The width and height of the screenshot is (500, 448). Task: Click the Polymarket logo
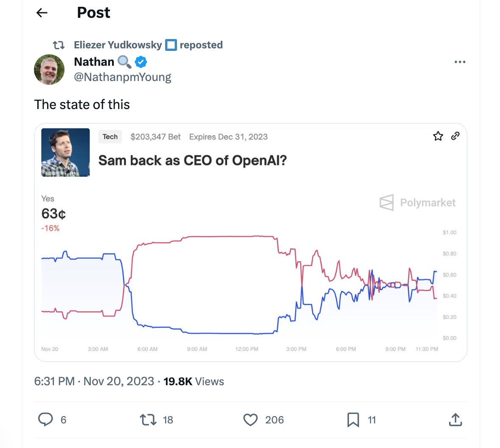coord(417,203)
